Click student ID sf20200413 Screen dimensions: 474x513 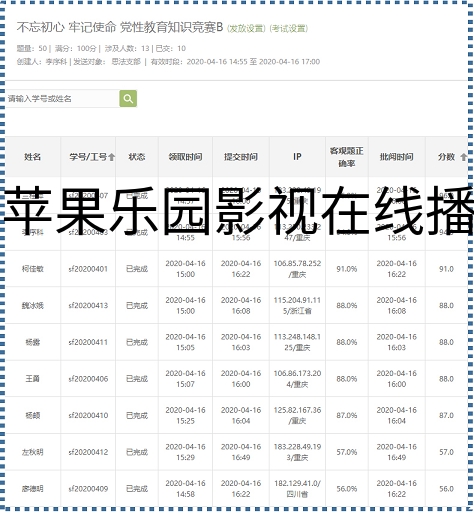coord(88,305)
